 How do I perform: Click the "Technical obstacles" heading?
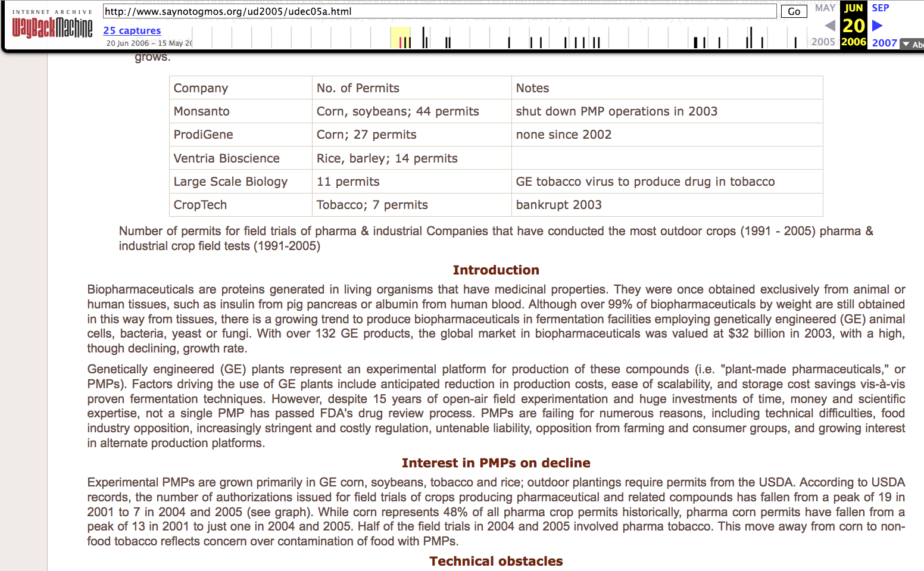coord(496,561)
